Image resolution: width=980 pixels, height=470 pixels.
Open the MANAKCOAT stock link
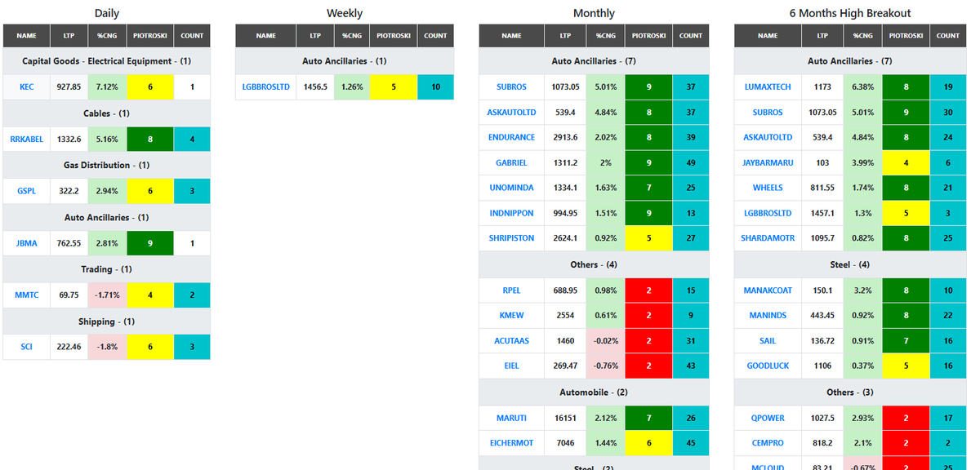tap(768, 290)
